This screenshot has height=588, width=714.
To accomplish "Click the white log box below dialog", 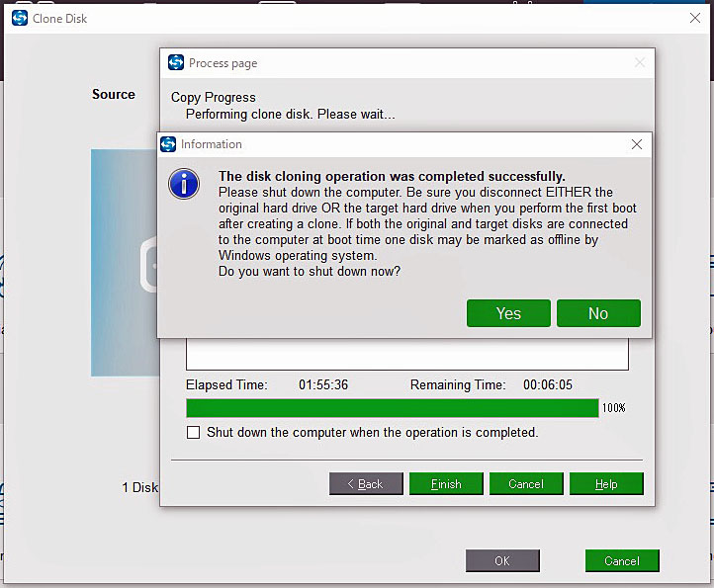I will point(407,354).
